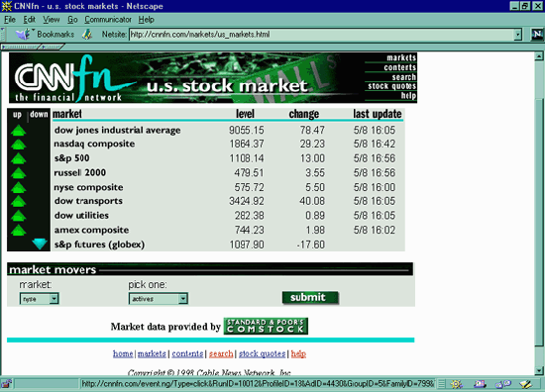Click the Netsite URL address field
545x392 pixels.
(321, 35)
